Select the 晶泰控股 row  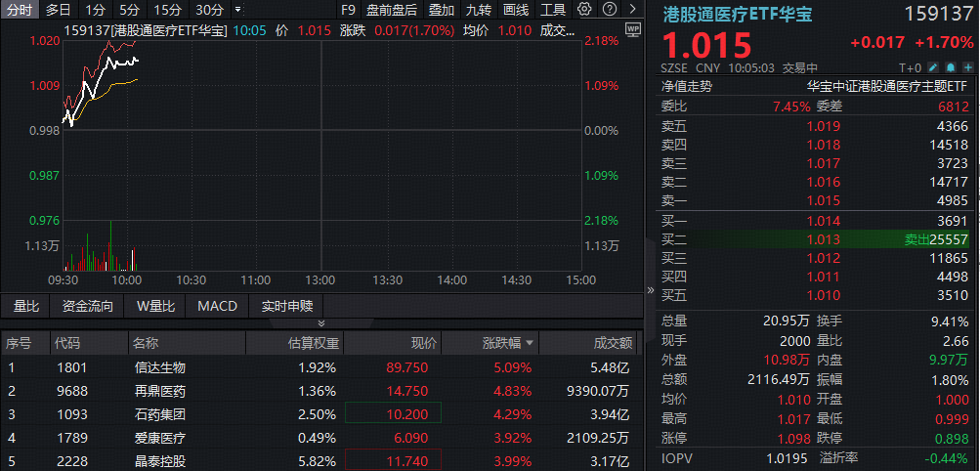321,461
